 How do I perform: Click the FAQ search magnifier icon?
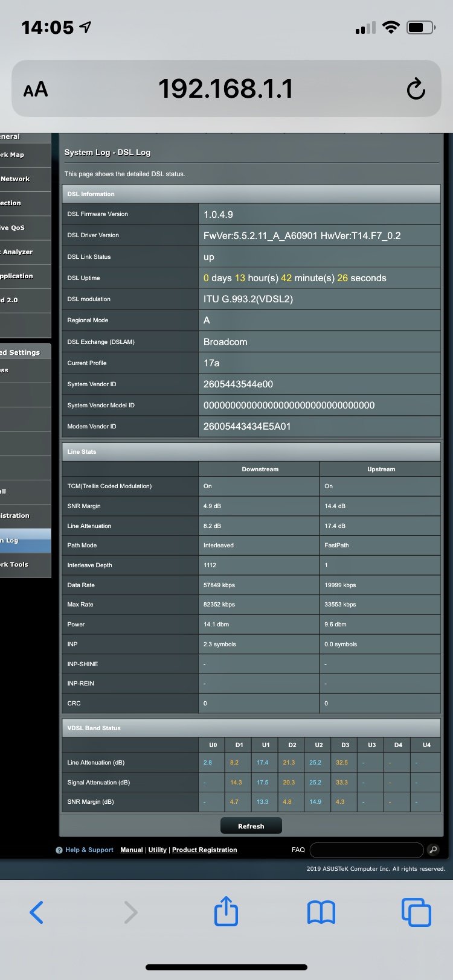point(433,850)
